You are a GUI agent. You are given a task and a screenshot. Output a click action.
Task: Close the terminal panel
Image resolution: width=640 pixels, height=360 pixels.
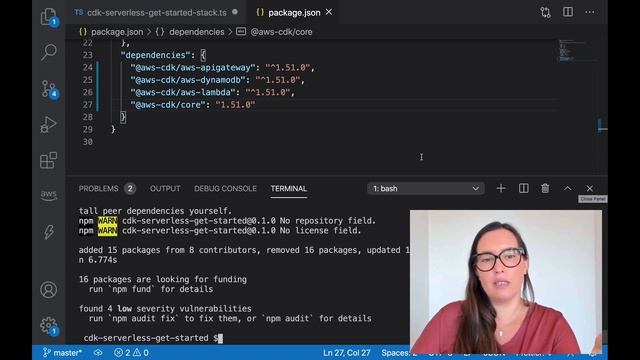pos(589,188)
